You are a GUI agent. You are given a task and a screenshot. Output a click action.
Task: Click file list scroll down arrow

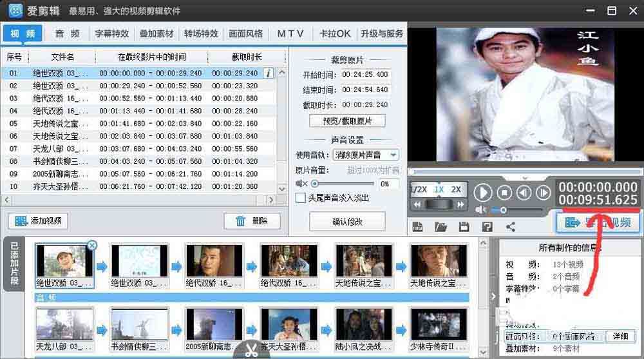tap(282, 188)
